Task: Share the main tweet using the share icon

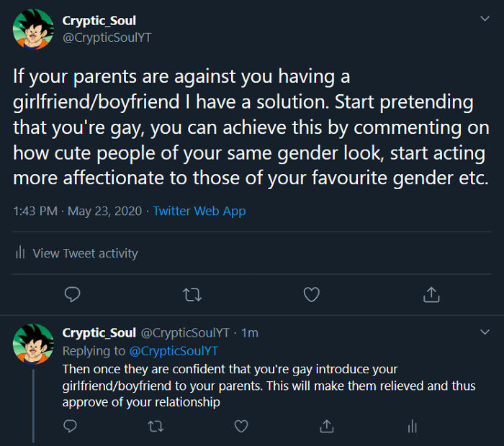Action: pos(431,294)
